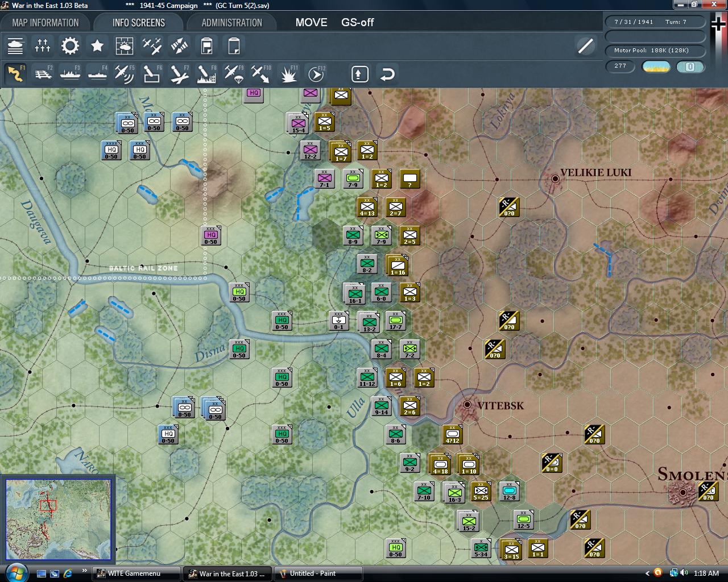The image size is (728, 582).
Task: Select the green 17-7 motorized unit
Action: pyautogui.click(x=395, y=321)
